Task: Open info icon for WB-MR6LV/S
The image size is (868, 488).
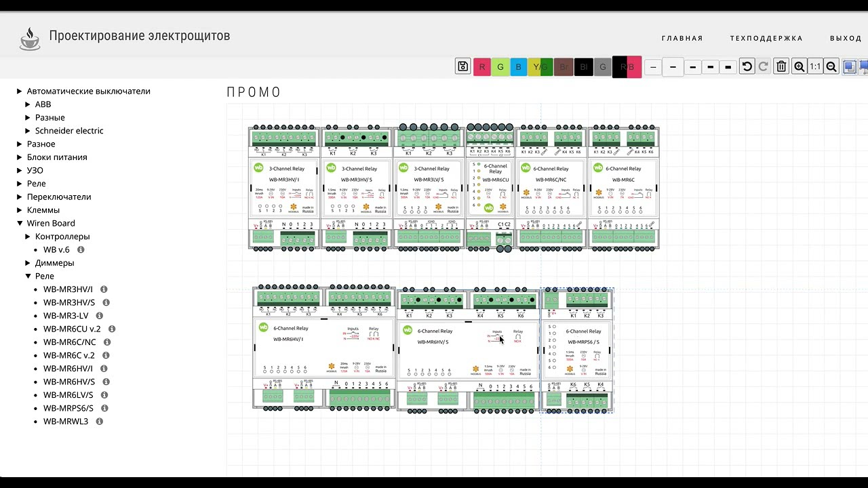Action: (104, 395)
